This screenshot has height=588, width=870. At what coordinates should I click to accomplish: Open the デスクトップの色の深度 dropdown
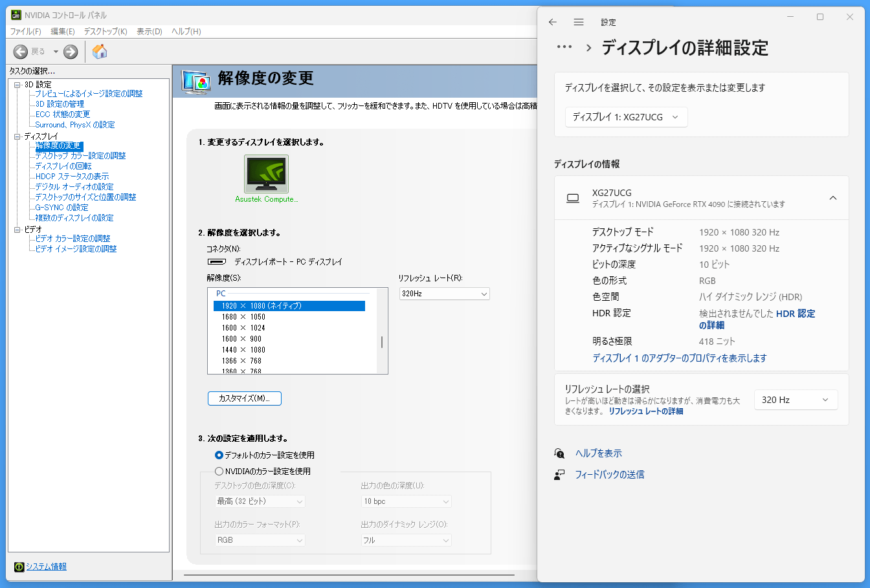pos(260,501)
